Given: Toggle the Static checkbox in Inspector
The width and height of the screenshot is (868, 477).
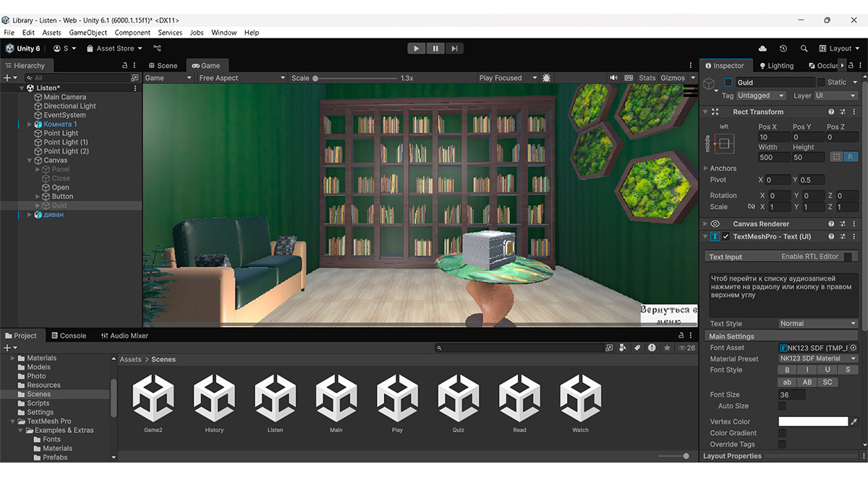Looking at the screenshot, I should (821, 82).
